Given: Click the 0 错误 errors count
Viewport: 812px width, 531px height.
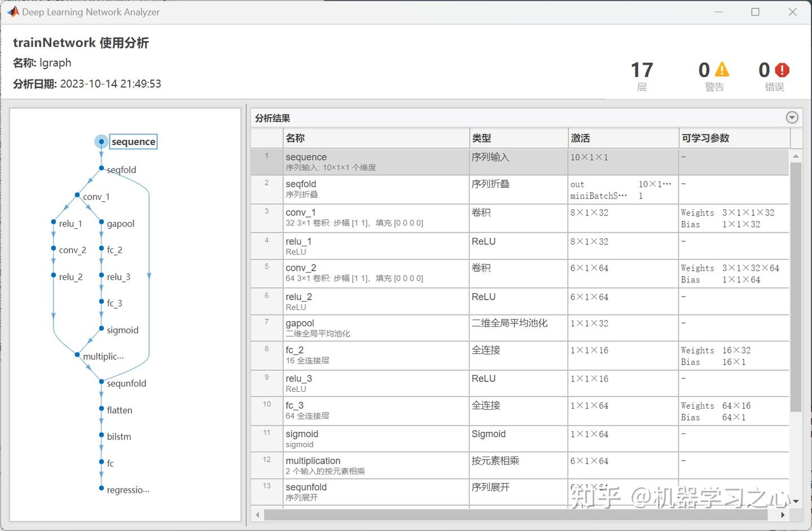Looking at the screenshot, I should click(x=774, y=76).
